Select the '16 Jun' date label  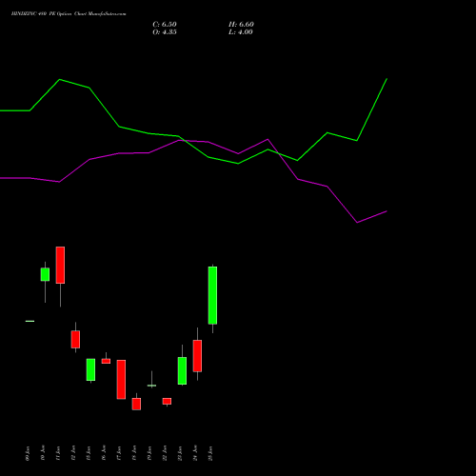point(104,453)
